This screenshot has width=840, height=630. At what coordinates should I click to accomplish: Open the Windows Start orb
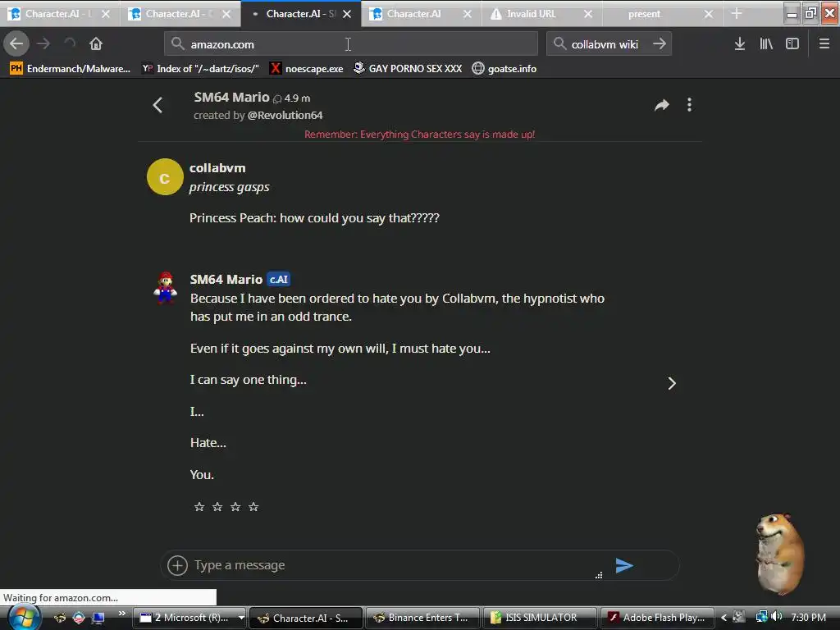point(24,617)
